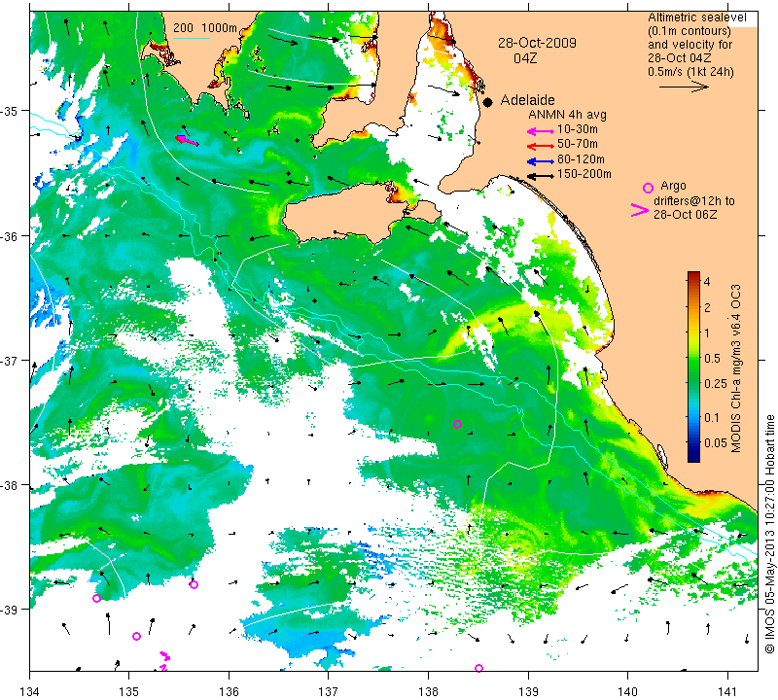Click the black Adelaide city dot marker

pyautogui.click(x=488, y=102)
